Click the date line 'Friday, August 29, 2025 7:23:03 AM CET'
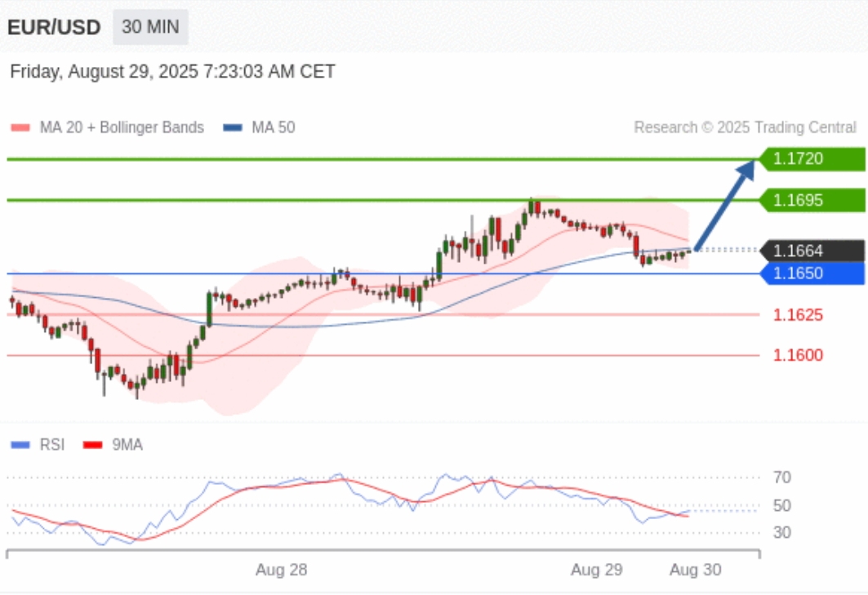Screen dimensions: 868x595 coord(173,72)
